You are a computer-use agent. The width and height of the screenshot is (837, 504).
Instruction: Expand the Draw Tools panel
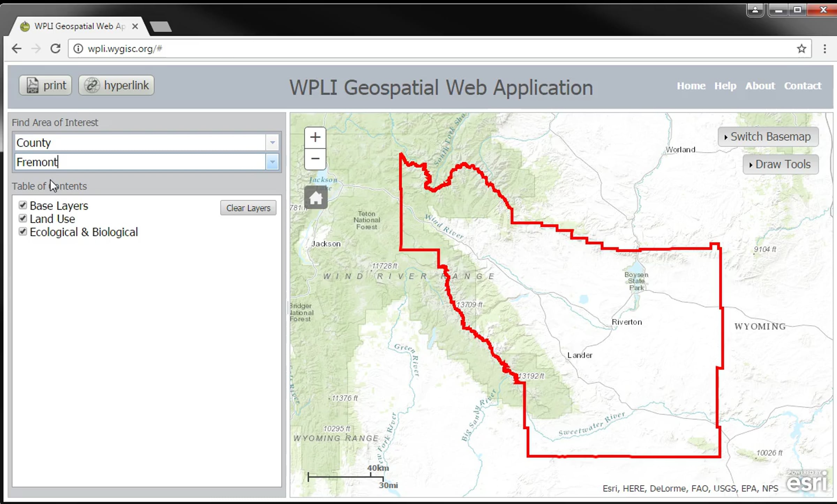pyautogui.click(x=780, y=164)
